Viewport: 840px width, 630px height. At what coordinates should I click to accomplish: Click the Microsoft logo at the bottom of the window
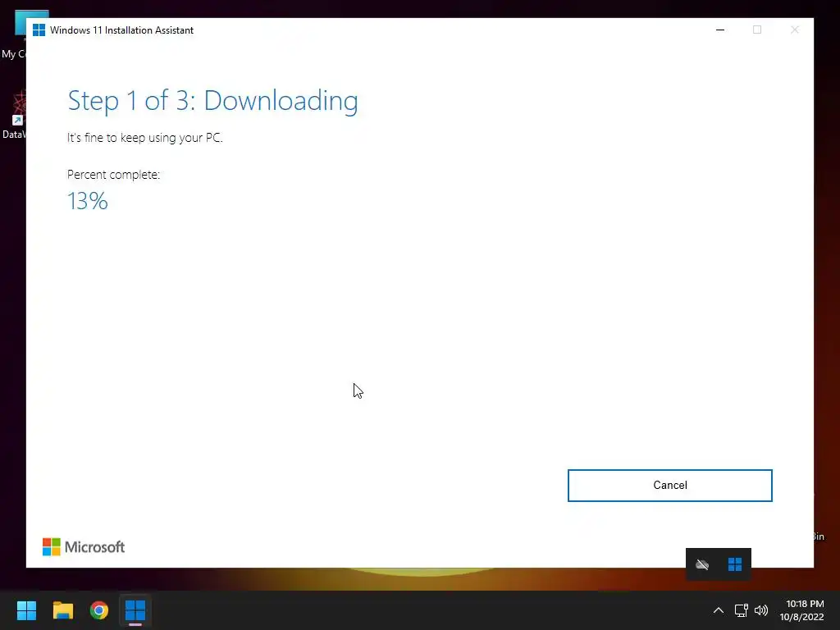[84, 547]
